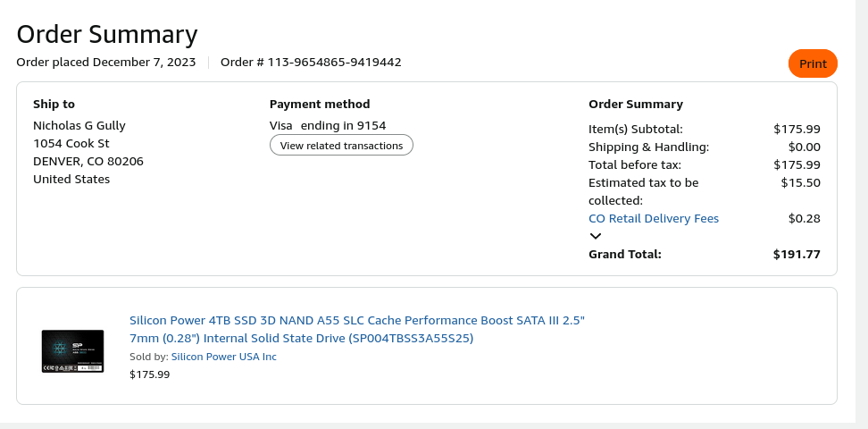The image size is (868, 429).
Task: Expand the chevron below CO Retail Delivery Fees
Action: tap(596, 236)
